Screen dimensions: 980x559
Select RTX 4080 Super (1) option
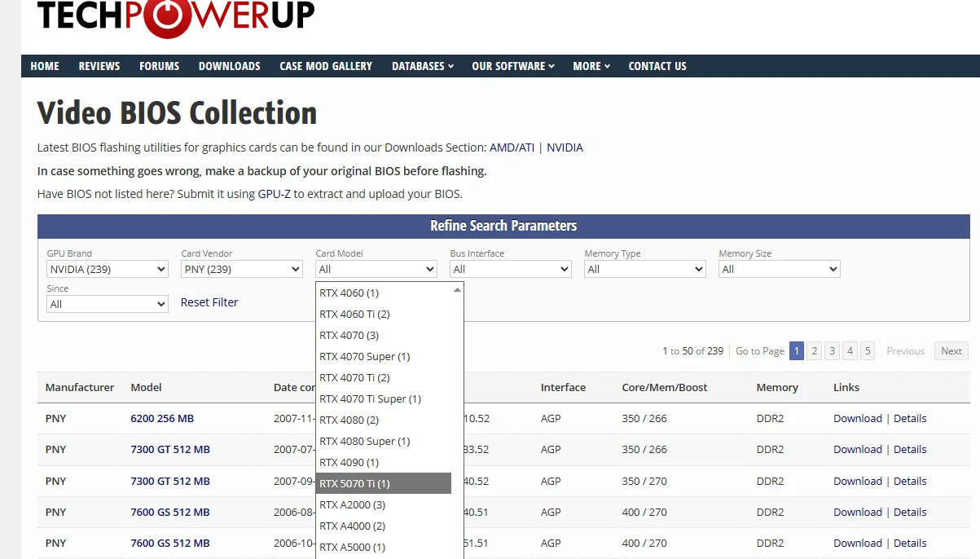tap(384, 441)
